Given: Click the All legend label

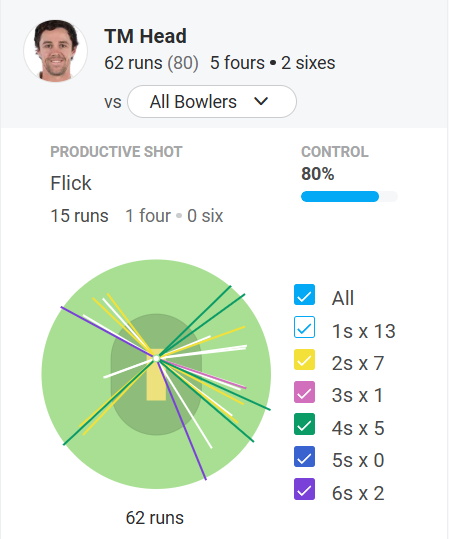Looking at the screenshot, I should 343,298.
